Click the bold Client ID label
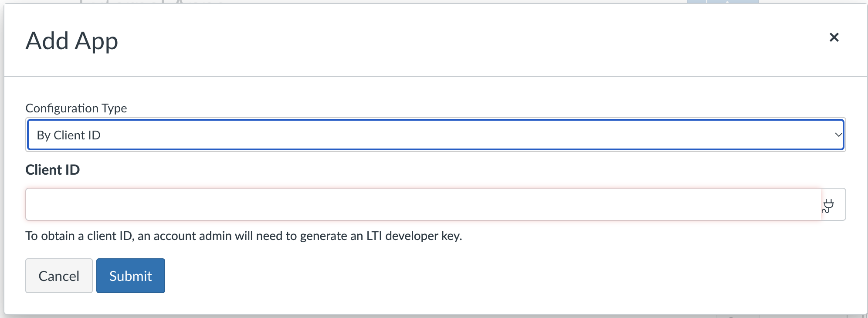 tap(53, 170)
